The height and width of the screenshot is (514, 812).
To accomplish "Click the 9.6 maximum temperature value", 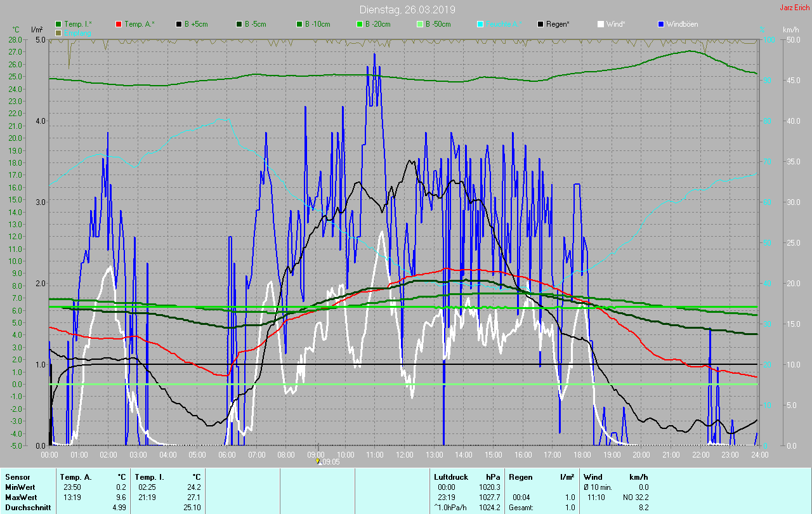I will pyautogui.click(x=121, y=498).
